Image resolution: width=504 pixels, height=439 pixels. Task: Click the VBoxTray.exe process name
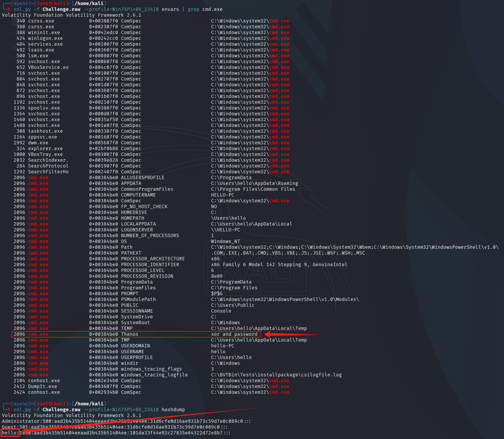point(45,154)
